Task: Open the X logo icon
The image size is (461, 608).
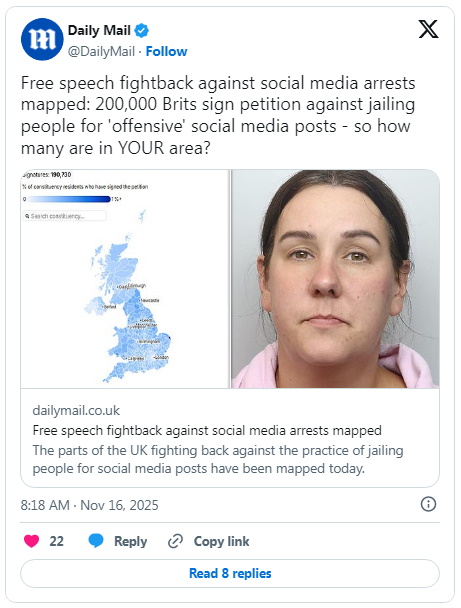Action: point(428,29)
